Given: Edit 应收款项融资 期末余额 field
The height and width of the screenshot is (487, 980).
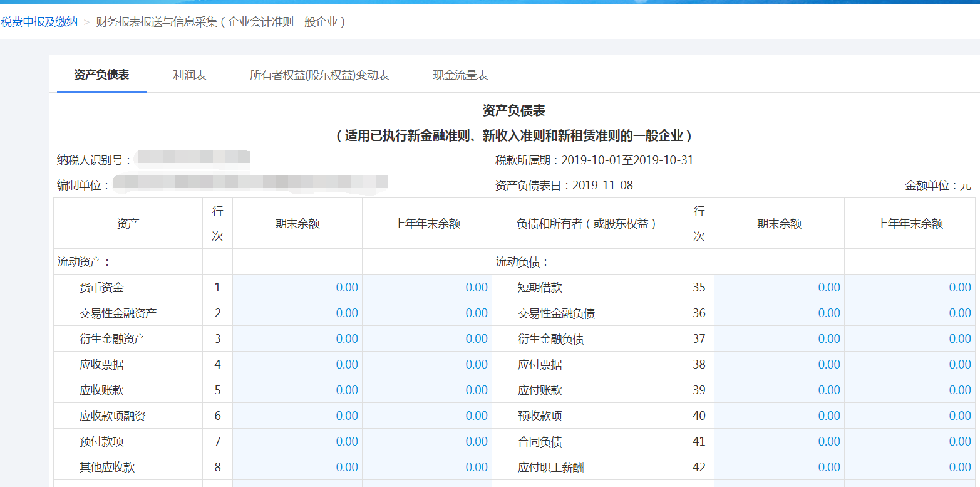Looking at the screenshot, I should 297,416.
